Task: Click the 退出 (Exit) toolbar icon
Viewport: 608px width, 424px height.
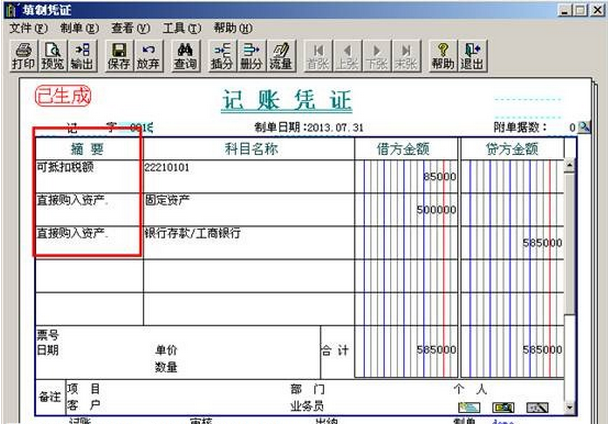Action: pos(472,54)
